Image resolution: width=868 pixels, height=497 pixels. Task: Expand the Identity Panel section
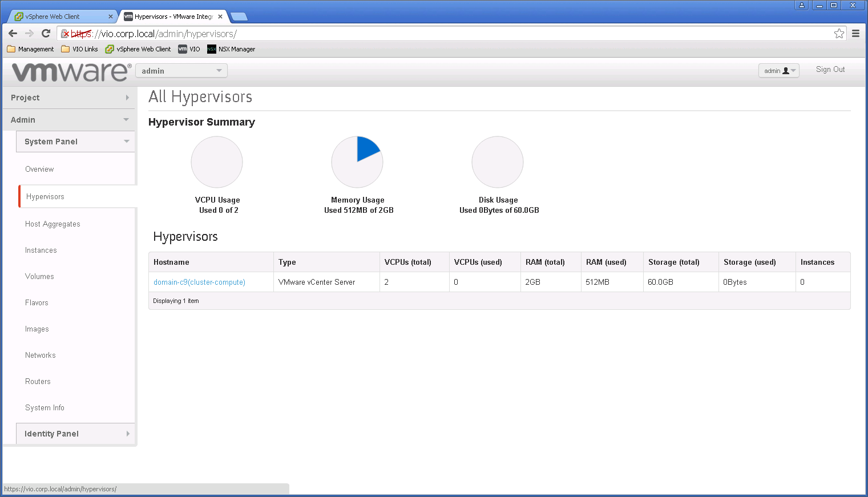(x=75, y=434)
